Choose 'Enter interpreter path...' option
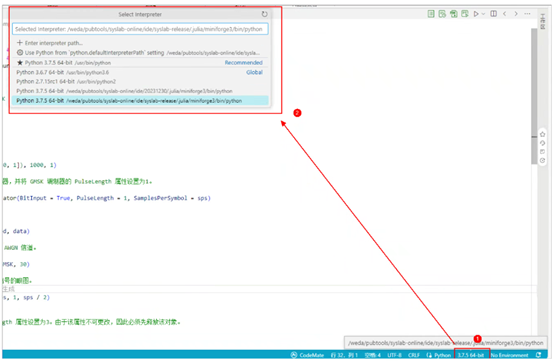The image size is (553, 363). coord(140,43)
